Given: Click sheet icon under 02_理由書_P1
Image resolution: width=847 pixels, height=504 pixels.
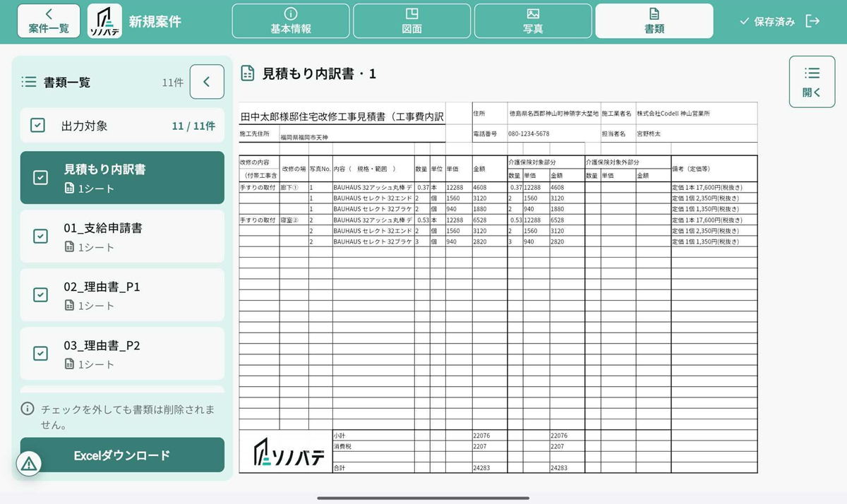Looking at the screenshot, I should pyautogui.click(x=69, y=306).
